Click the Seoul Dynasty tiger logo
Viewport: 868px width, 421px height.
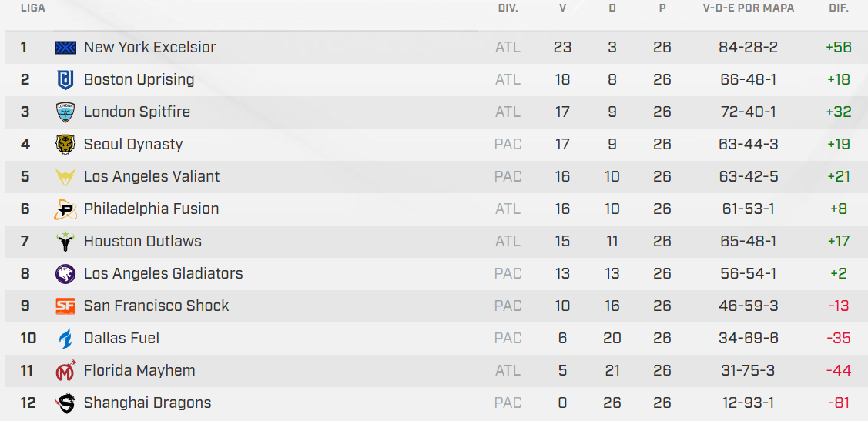click(x=65, y=145)
